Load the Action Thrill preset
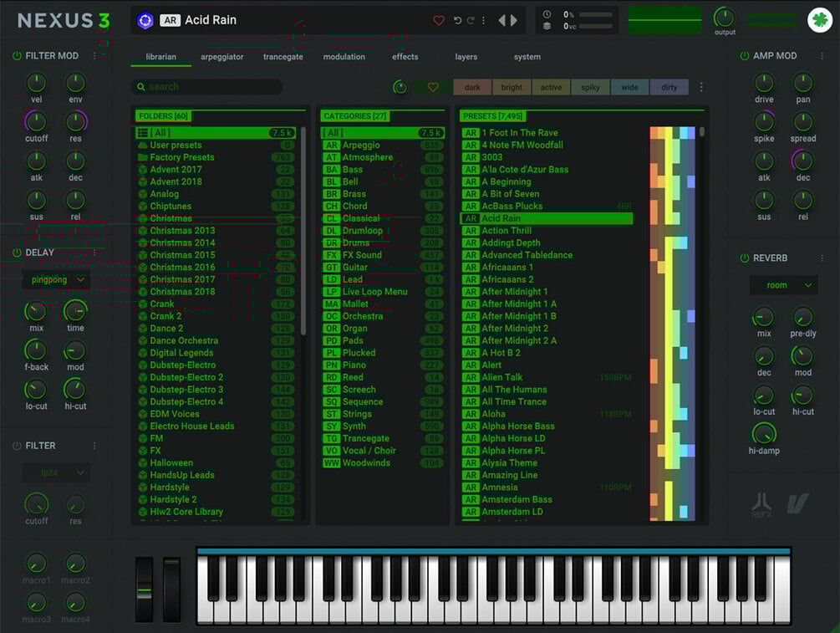This screenshot has width=840, height=633. click(547, 231)
